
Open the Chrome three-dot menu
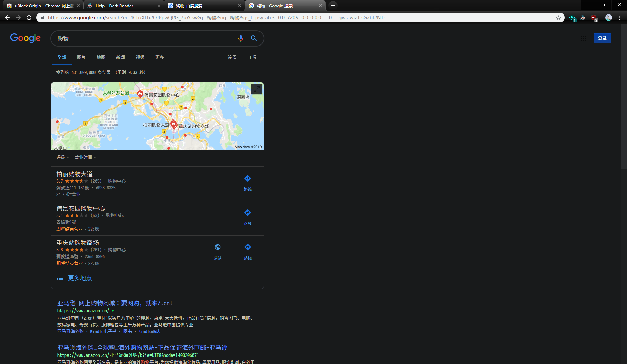[x=620, y=18]
